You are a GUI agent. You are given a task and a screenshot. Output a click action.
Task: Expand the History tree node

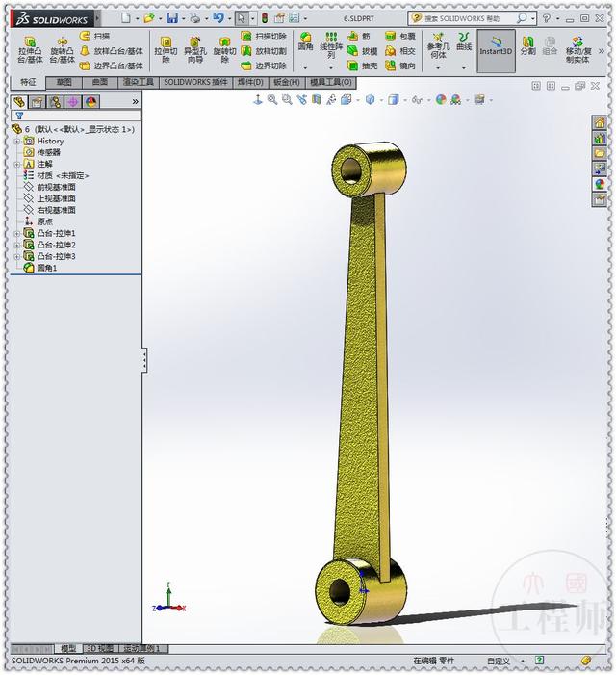[x=17, y=142]
